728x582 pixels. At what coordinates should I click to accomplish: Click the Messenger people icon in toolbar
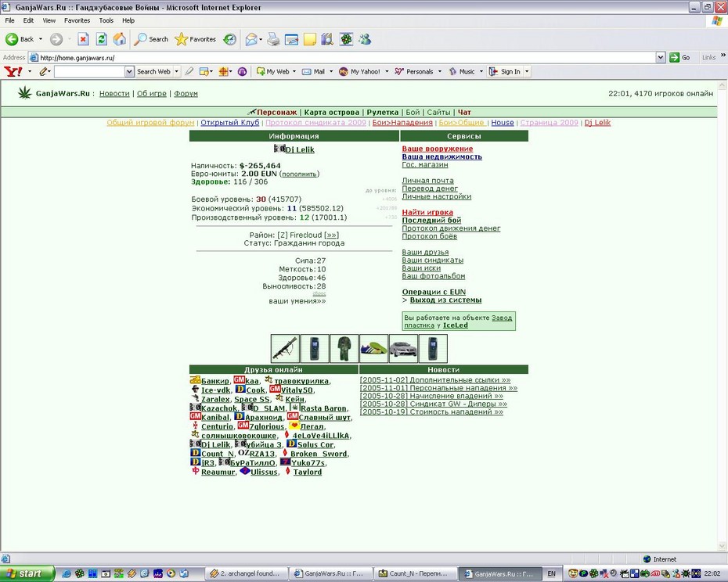tap(365, 39)
